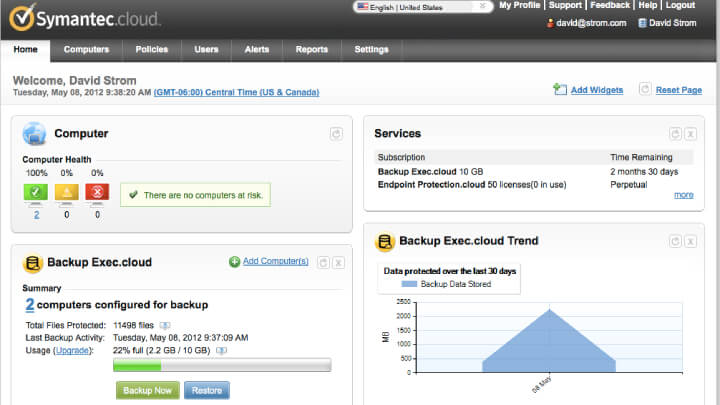
Task: Click the Upgrade usage link
Action: tap(72, 350)
